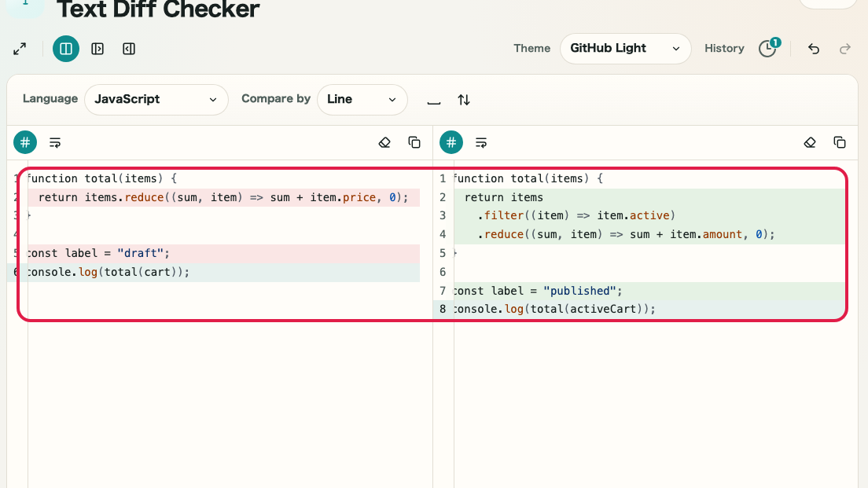The width and height of the screenshot is (868, 488).
Task: Swap left and right texts
Action: click(x=464, y=100)
